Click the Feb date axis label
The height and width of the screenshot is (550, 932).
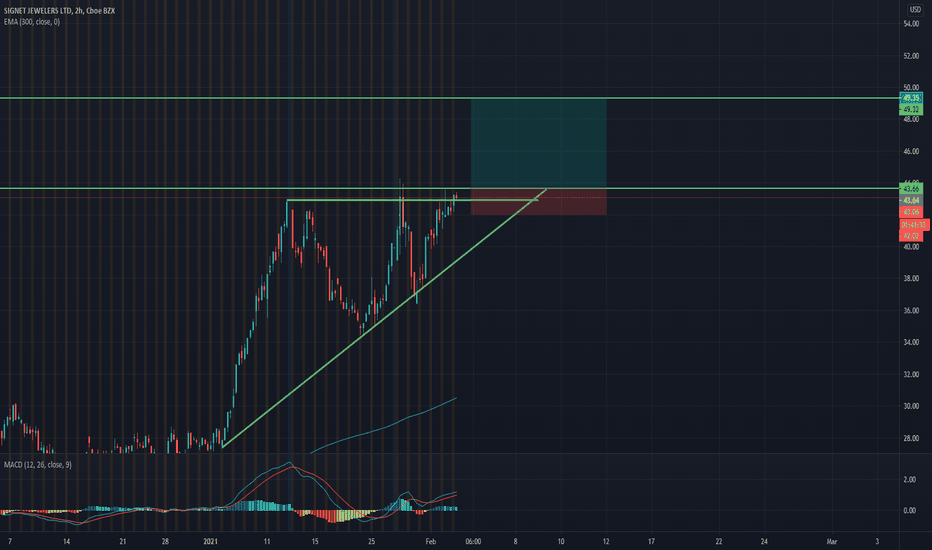tap(431, 541)
